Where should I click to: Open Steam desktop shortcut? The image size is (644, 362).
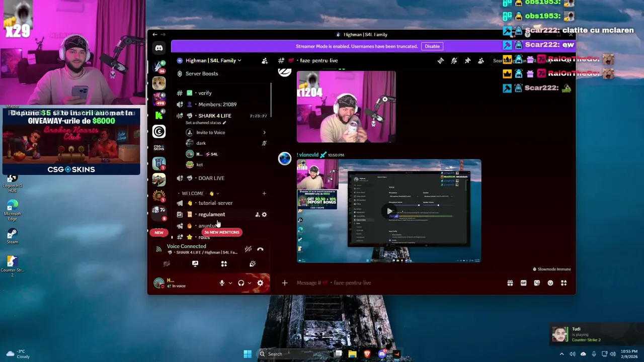click(x=12, y=236)
